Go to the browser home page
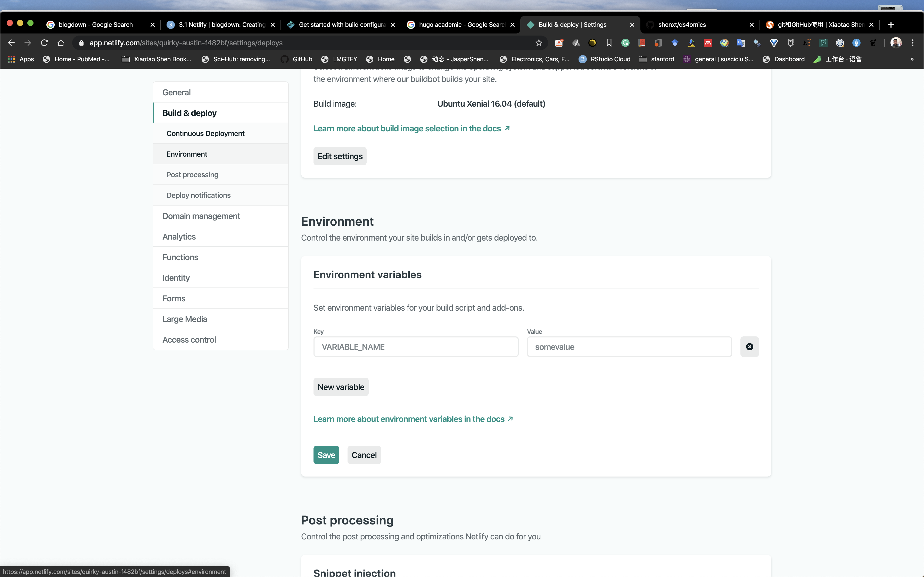Screen dimensions: 924x577 click(x=61, y=43)
